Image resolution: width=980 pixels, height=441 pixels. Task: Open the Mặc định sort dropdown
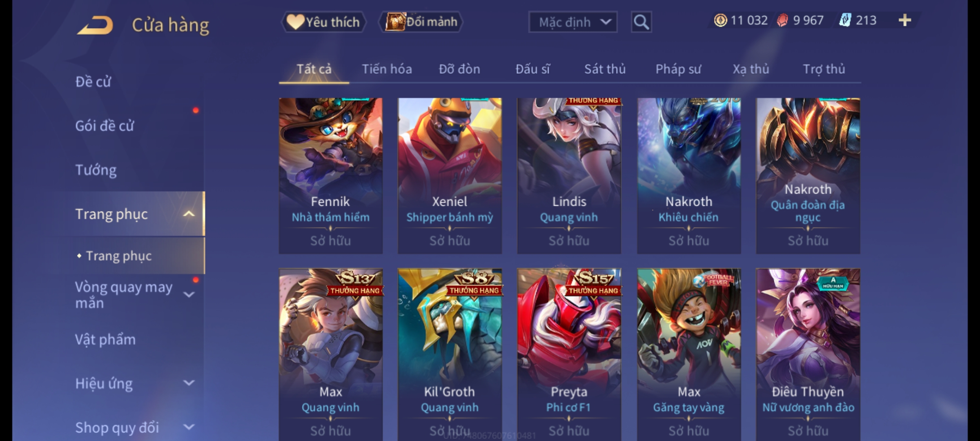point(573,22)
